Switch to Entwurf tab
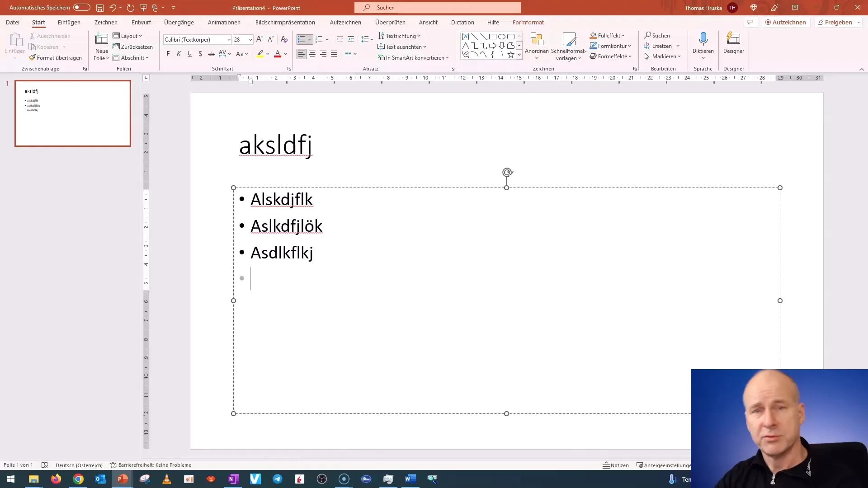The height and width of the screenshot is (488, 868). point(141,22)
